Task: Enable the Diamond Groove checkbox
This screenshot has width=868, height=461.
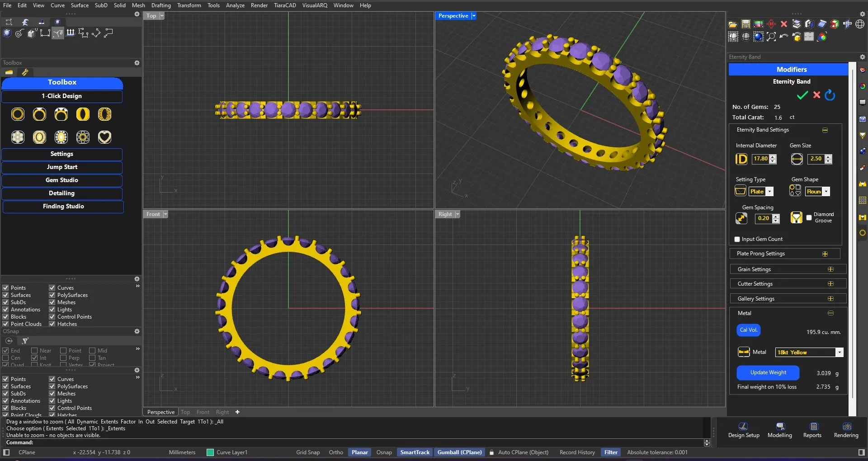Action: tap(809, 218)
